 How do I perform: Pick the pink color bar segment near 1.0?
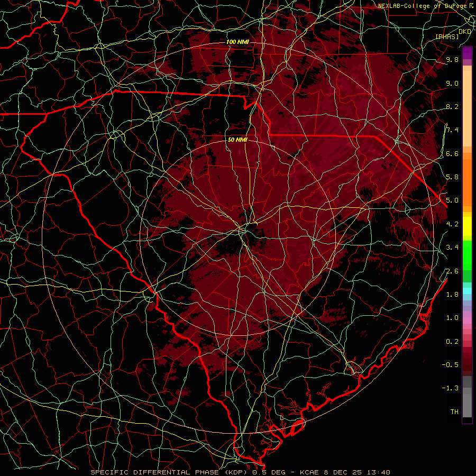(x=467, y=321)
